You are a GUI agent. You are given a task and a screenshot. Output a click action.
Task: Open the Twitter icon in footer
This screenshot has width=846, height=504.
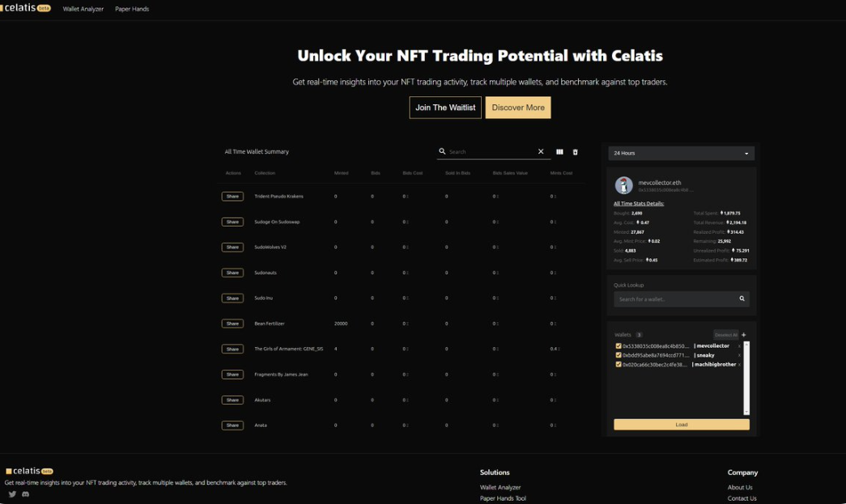[x=12, y=493]
